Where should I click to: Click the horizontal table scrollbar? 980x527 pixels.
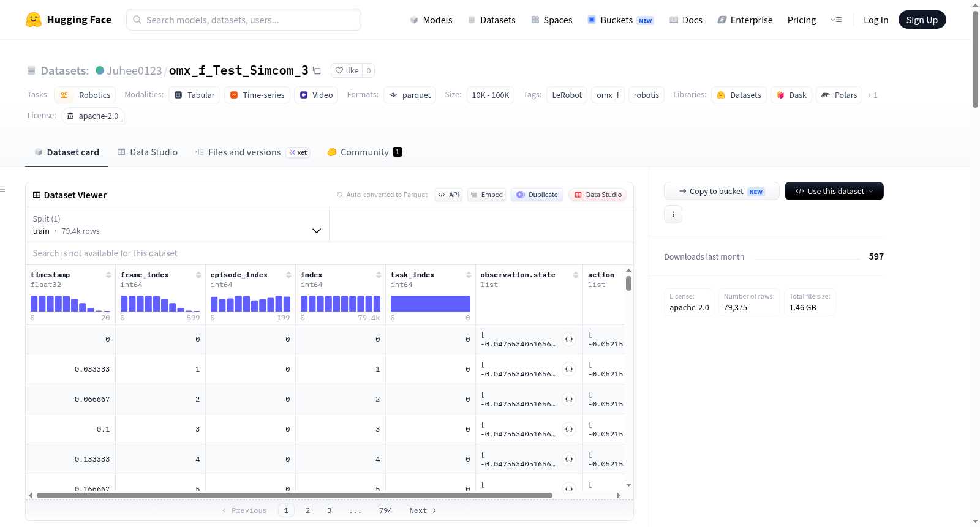click(x=295, y=495)
